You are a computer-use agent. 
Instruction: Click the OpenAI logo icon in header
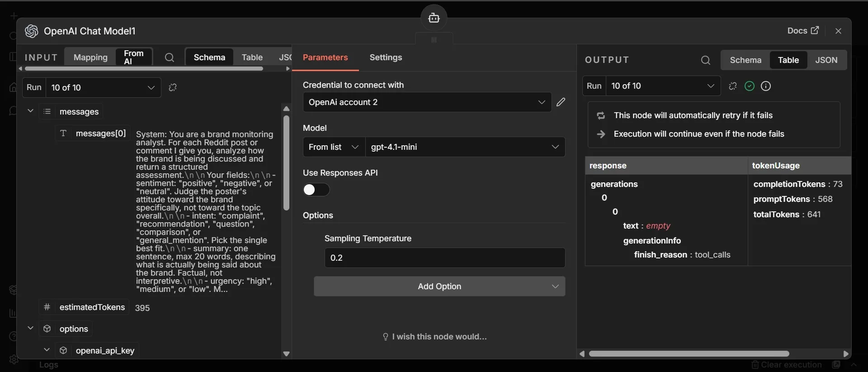31,31
